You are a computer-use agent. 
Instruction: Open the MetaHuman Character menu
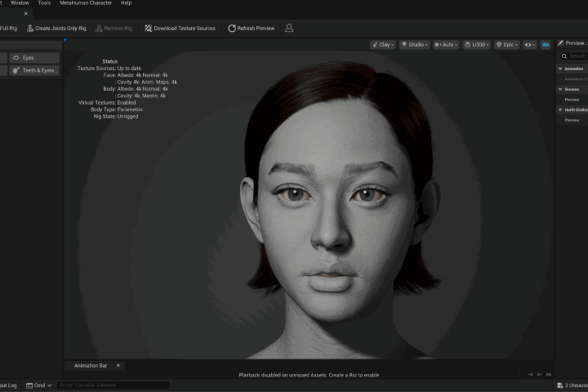86,3
